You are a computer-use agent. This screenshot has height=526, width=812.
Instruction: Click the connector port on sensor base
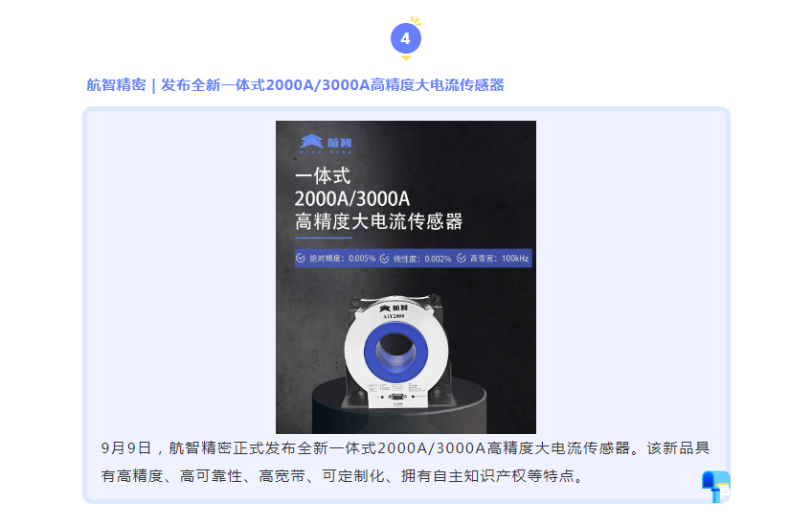pyautogui.click(x=397, y=397)
